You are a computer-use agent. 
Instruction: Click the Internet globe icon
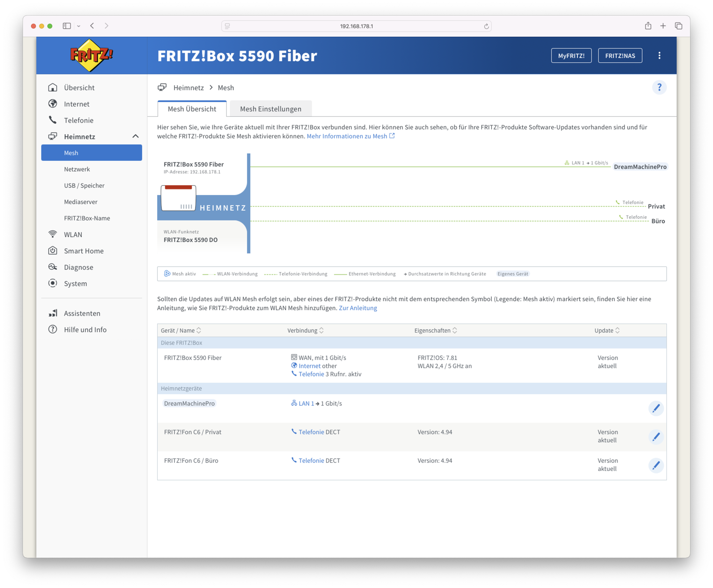click(53, 104)
